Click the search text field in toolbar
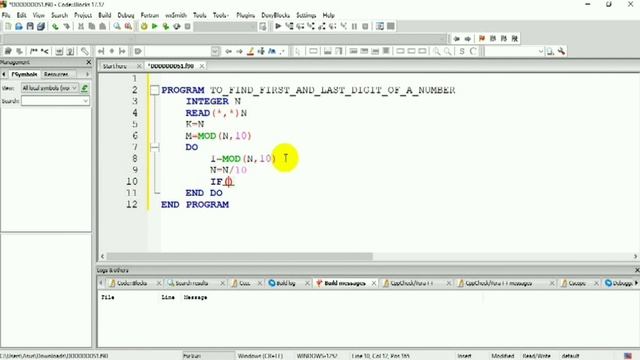The width and height of the screenshot is (640, 360). (x=178, y=51)
